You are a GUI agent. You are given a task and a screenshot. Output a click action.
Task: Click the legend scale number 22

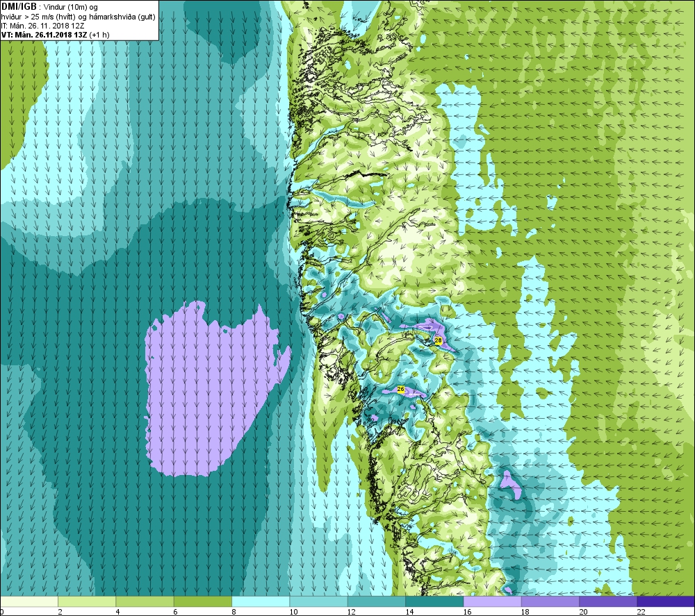pyautogui.click(x=641, y=612)
